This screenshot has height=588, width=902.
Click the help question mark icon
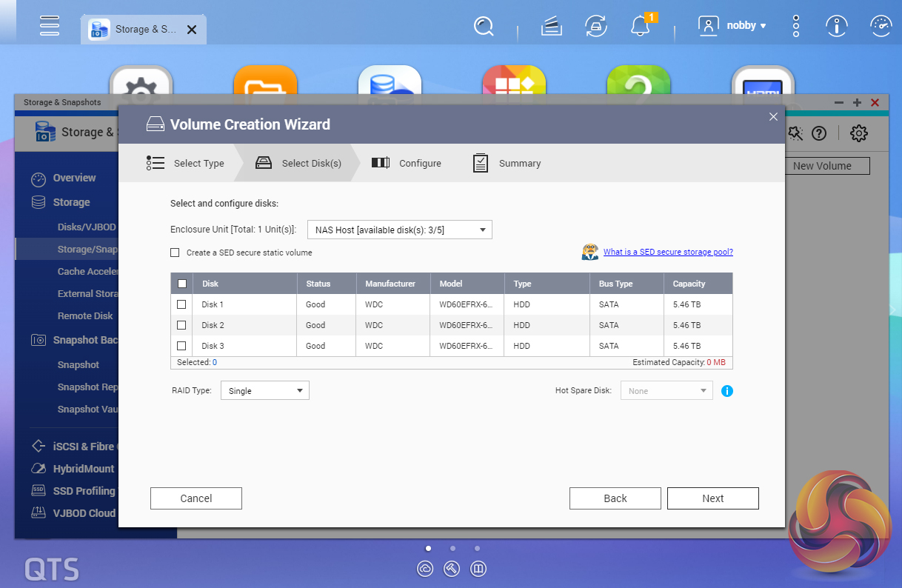tap(818, 133)
